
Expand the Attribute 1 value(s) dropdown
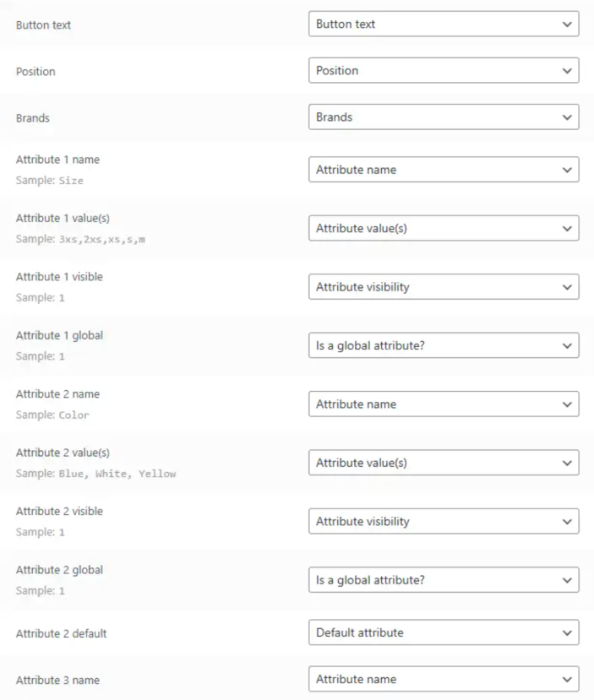(443, 228)
